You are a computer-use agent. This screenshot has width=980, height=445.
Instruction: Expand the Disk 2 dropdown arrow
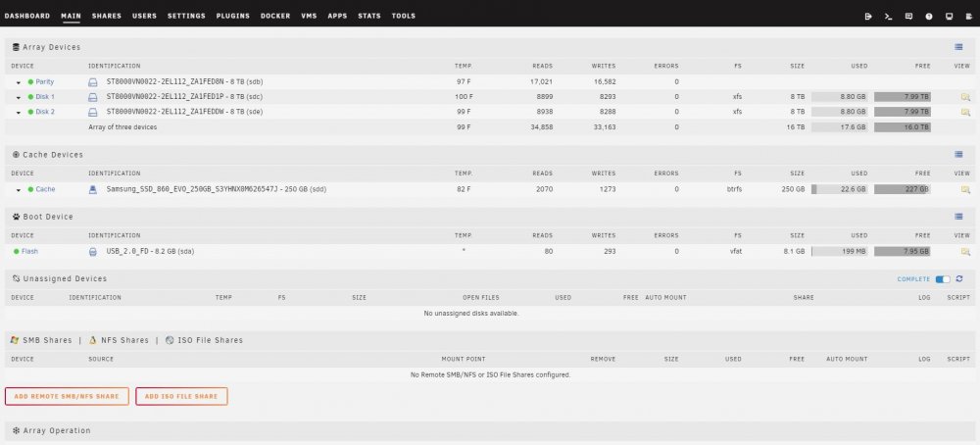19,113
